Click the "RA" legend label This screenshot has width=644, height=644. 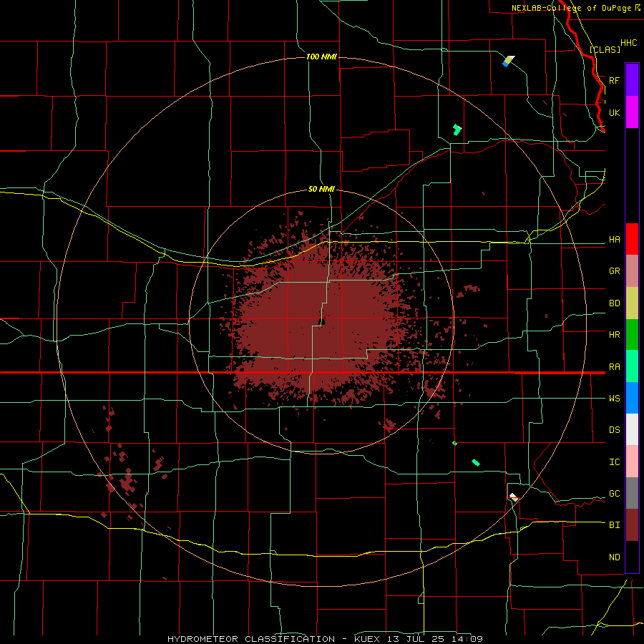tap(614, 367)
